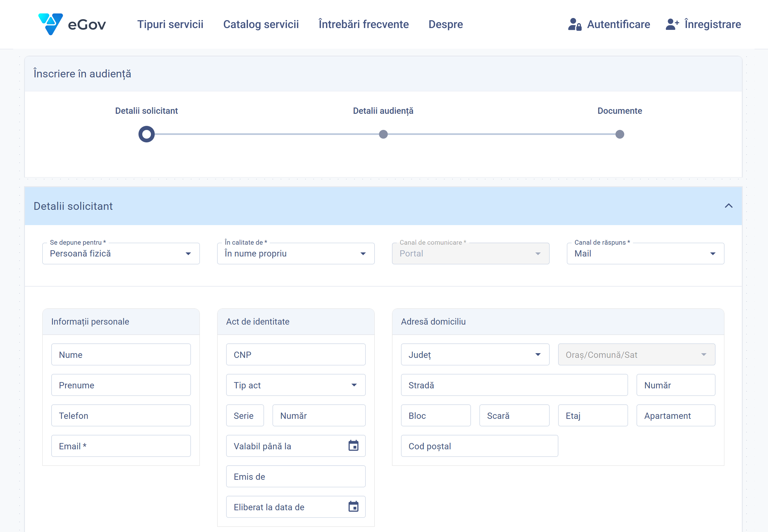Open the Tip act dropdown

point(296,385)
